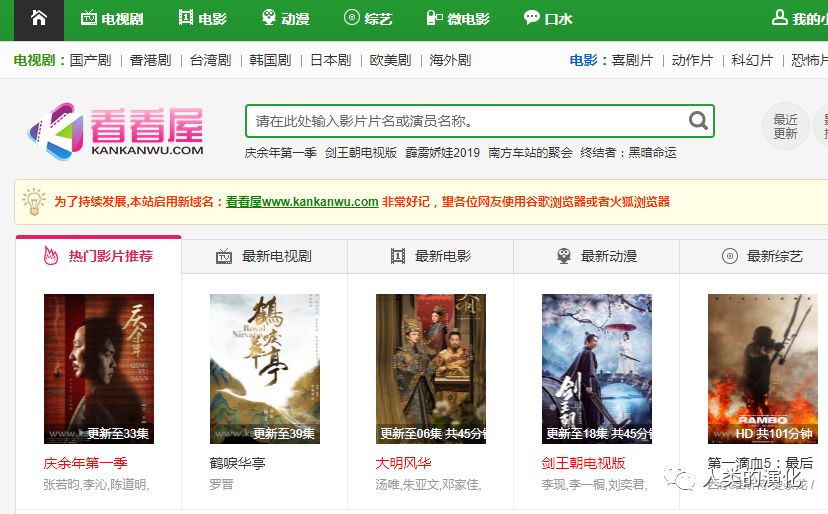Open the 动漫 anime icon menu
The height and width of the screenshot is (514, 828).
point(286,18)
